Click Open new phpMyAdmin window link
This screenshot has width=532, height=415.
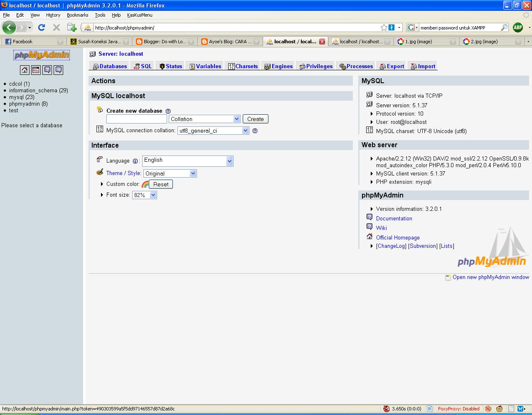(490, 277)
